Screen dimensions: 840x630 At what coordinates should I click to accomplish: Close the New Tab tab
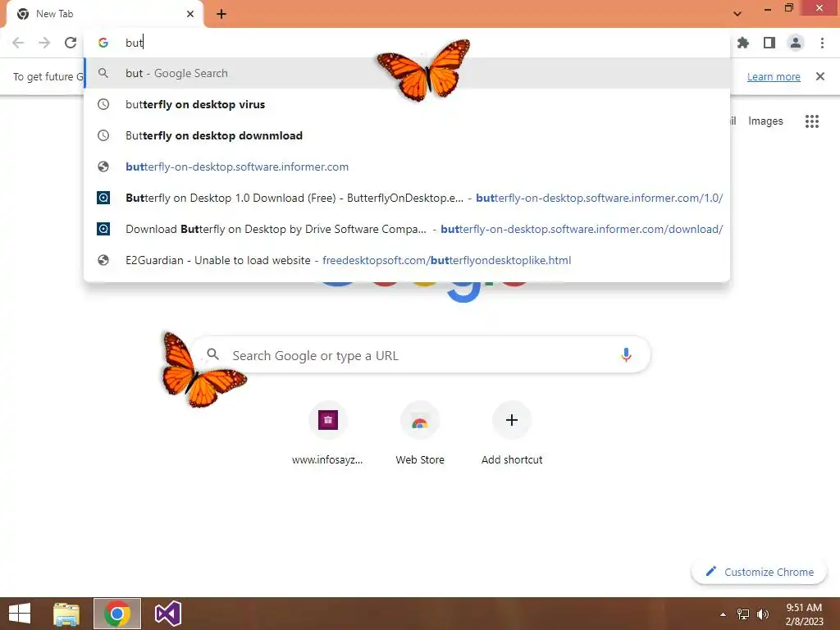[x=190, y=14]
